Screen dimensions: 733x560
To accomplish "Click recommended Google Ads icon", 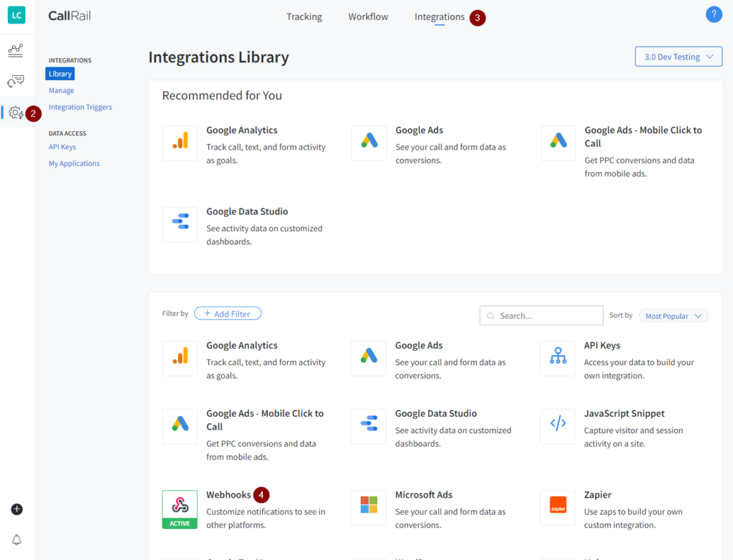I will 369,143.
